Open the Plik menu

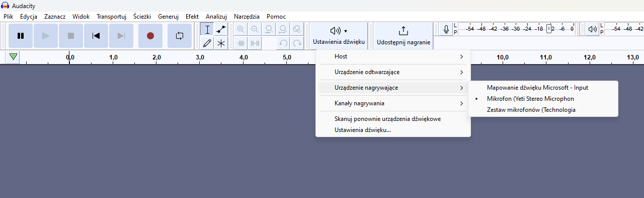9,17
